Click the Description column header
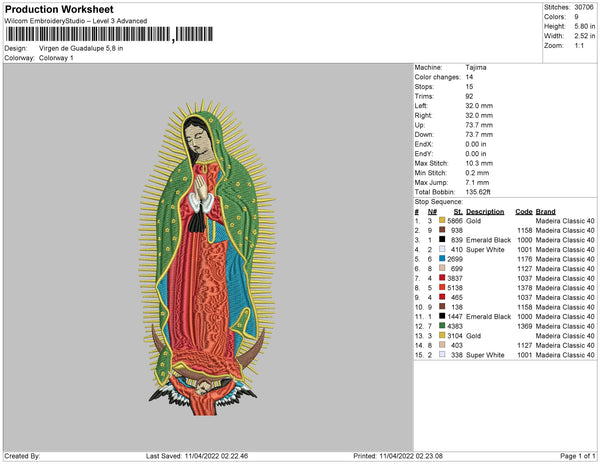 click(485, 212)
